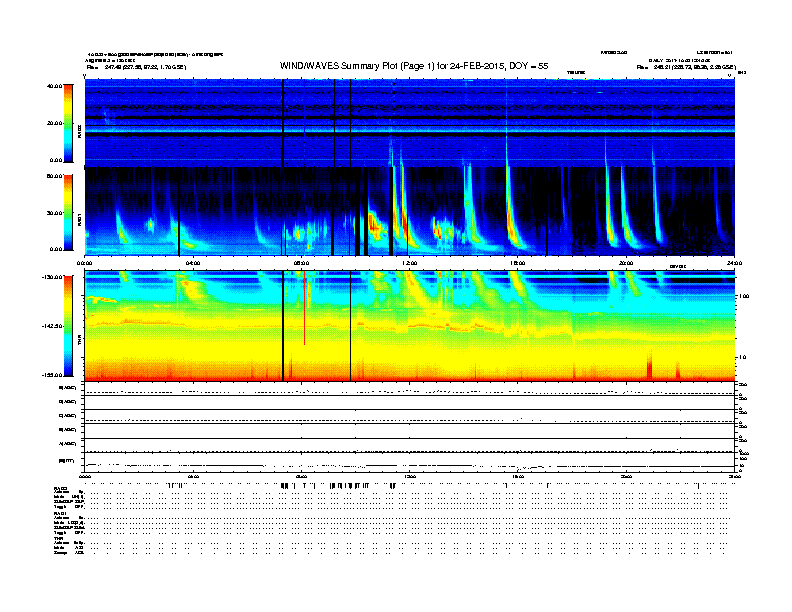Viewport: 792px width, 612px height.
Task: Click the RAD1 axis label beside second spectrogram
Action: [x=79, y=219]
